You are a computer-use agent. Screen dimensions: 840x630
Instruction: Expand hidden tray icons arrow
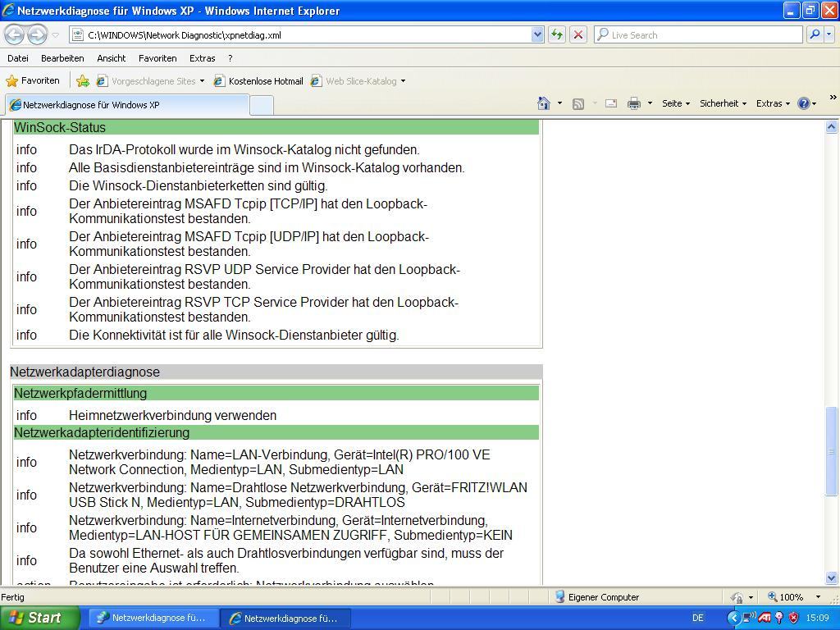[x=733, y=618]
